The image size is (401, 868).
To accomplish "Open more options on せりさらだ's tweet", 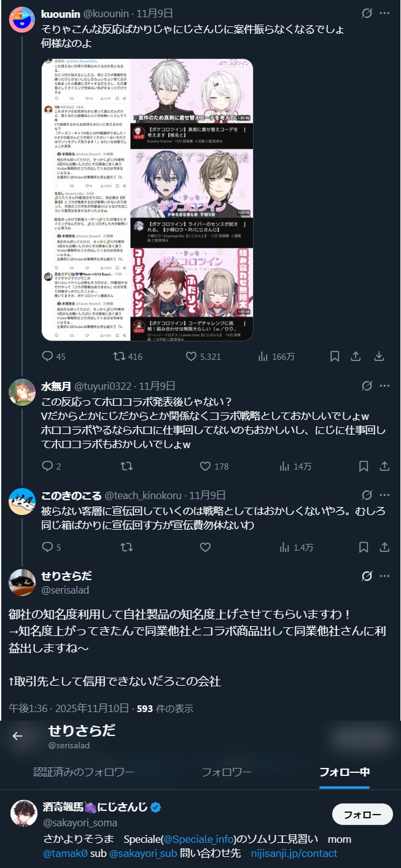I will tap(384, 576).
